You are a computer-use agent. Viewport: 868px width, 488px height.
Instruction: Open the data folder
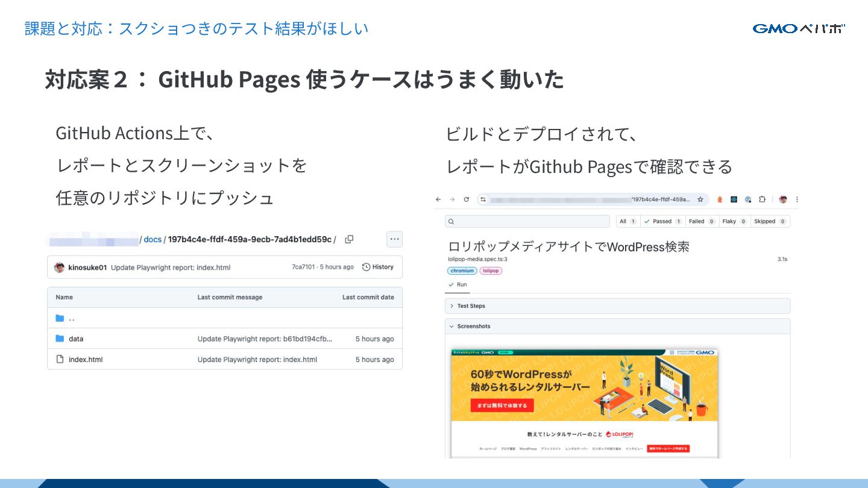76,339
